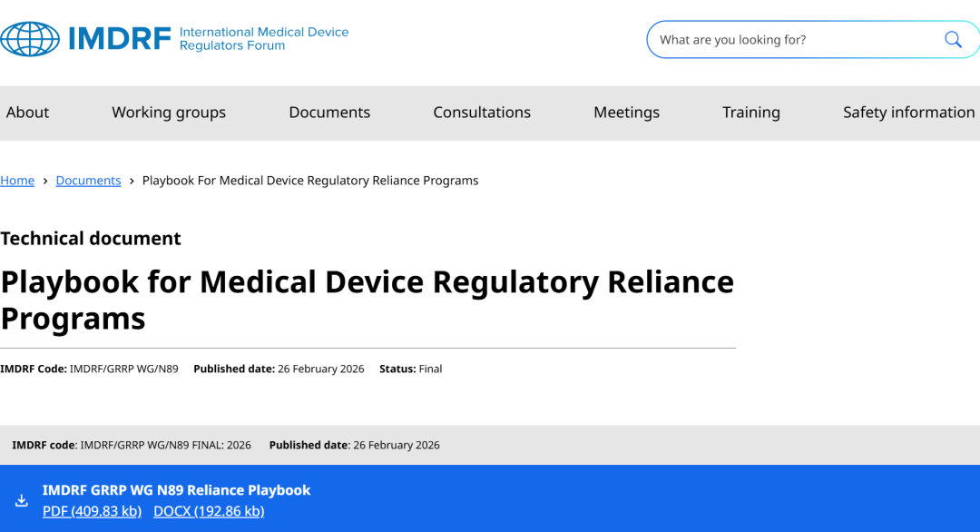
Task: Click the 'IMDRF/GRRP WG/N89' code under the title
Action: point(123,369)
